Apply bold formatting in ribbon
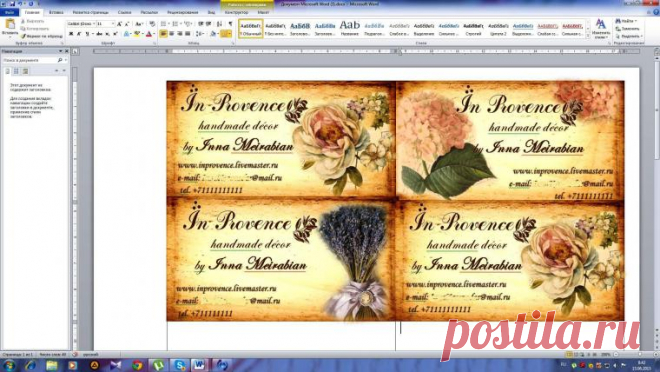Screen dimensions: 660x372 coord(71,34)
